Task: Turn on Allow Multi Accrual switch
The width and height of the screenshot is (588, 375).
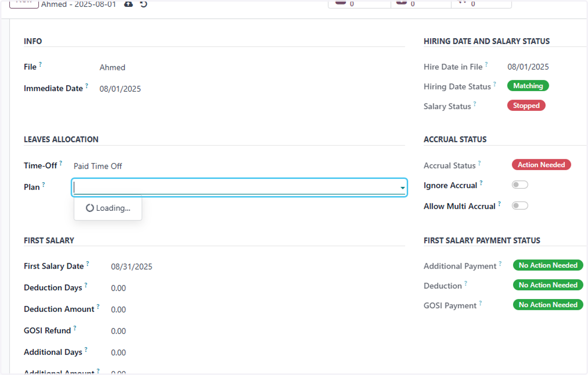Action: tap(520, 205)
